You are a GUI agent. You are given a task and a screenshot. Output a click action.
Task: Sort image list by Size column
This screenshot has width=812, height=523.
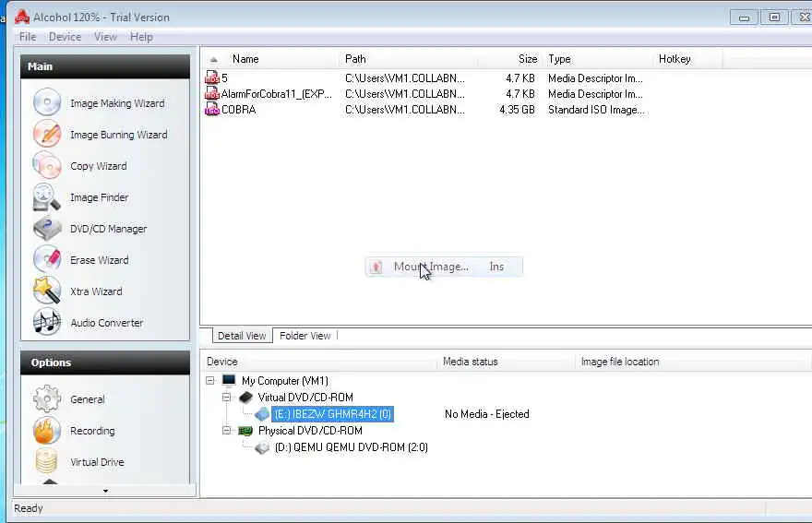click(528, 59)
